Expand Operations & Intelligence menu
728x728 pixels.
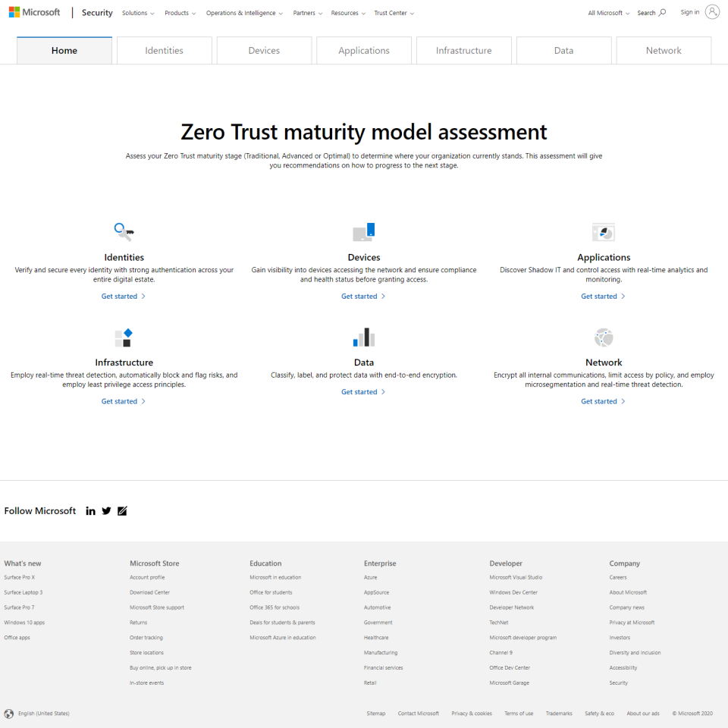244,13
